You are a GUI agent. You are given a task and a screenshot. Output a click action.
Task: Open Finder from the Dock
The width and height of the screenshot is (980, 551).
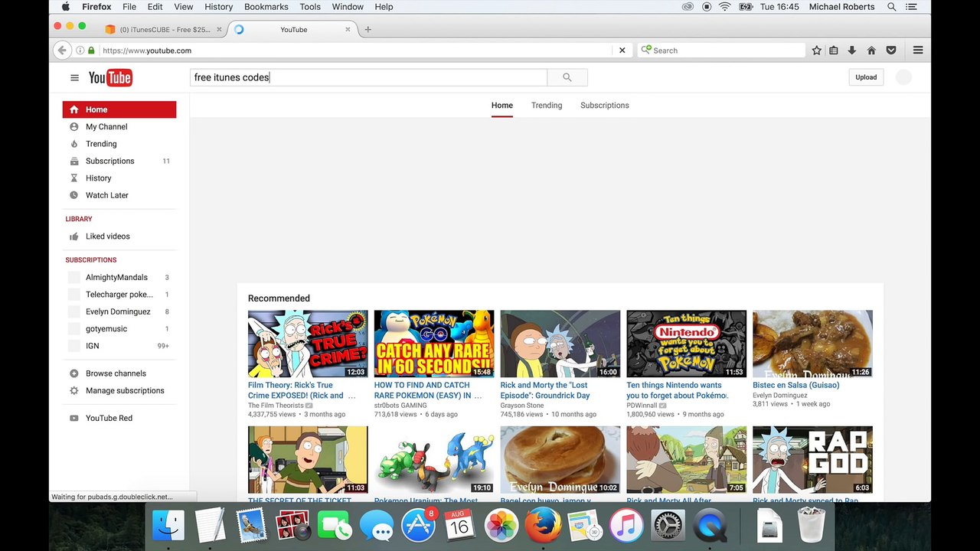coord(168,526)
